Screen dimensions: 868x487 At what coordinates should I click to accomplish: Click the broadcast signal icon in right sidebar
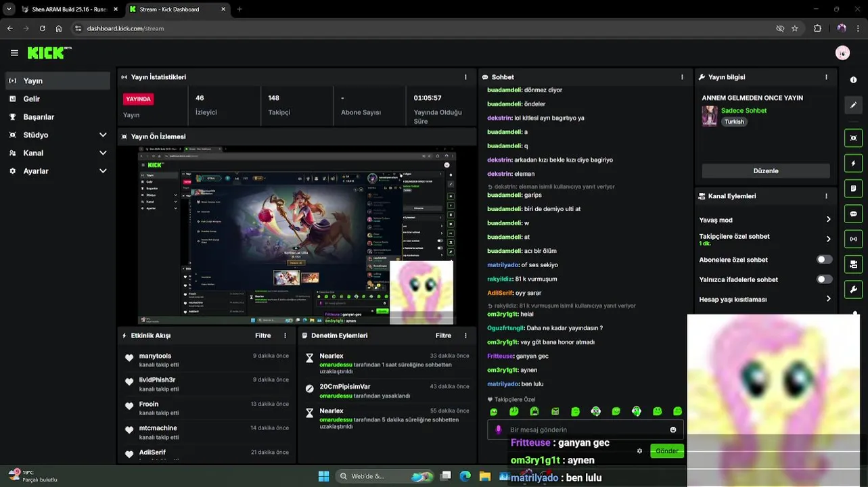click(x=853, y=239)
